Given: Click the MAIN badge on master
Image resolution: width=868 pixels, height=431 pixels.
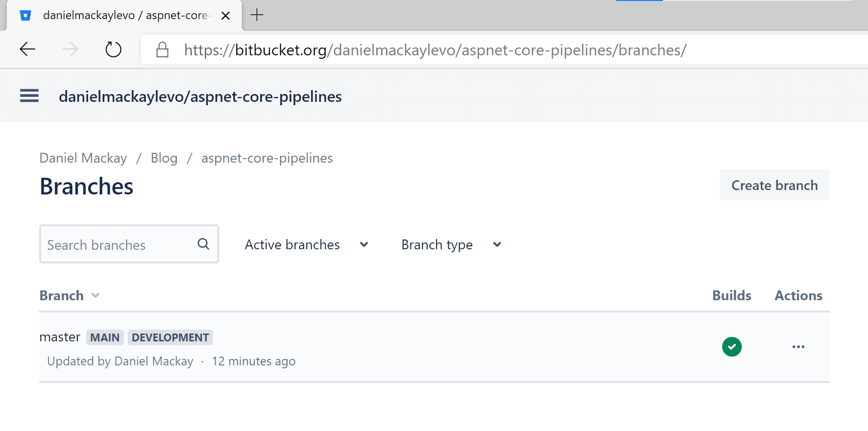Looking at the screenshot, I should click(x=105, y=337).
